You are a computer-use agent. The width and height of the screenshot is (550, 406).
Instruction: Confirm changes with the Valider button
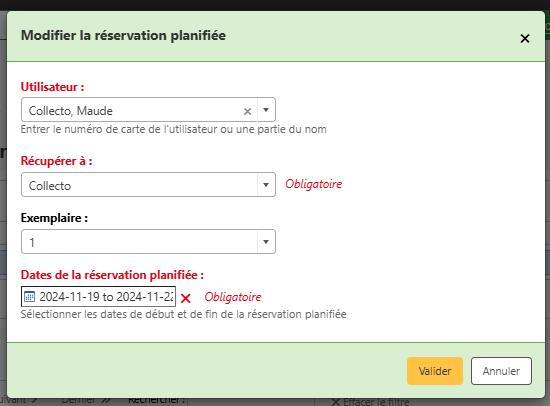[435, 371]
